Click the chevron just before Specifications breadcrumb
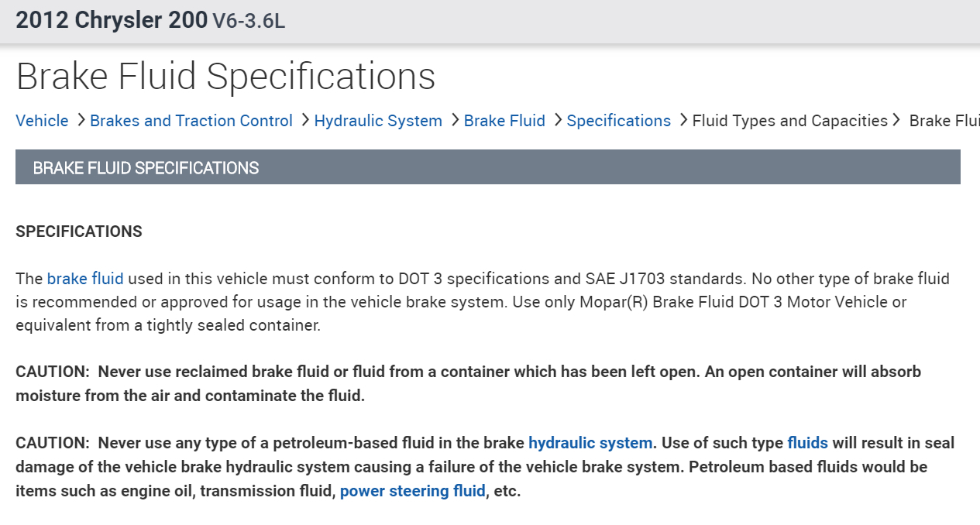980x525 pixels. pos(557,120)
